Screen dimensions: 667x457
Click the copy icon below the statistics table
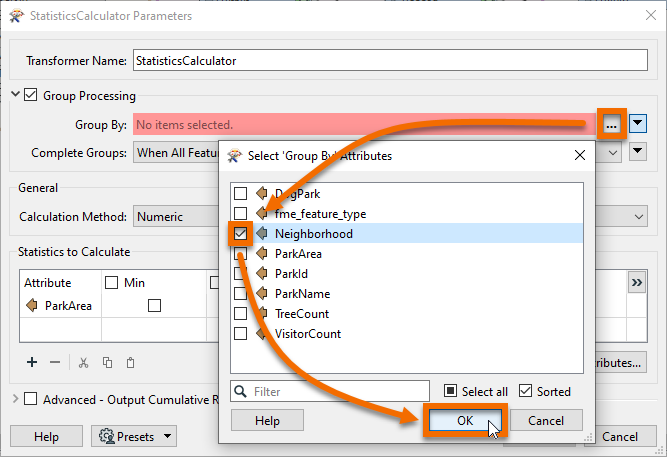107,362
